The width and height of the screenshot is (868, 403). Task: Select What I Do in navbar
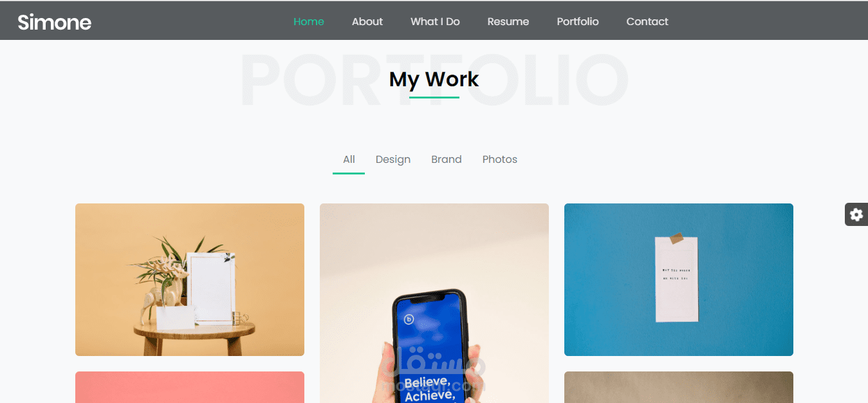tap(435, 21)
